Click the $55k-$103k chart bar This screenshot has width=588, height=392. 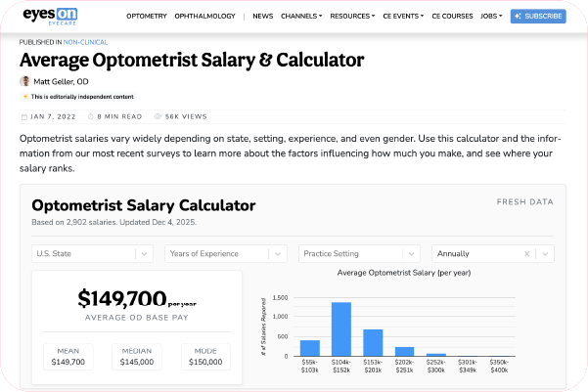[310, 348]
